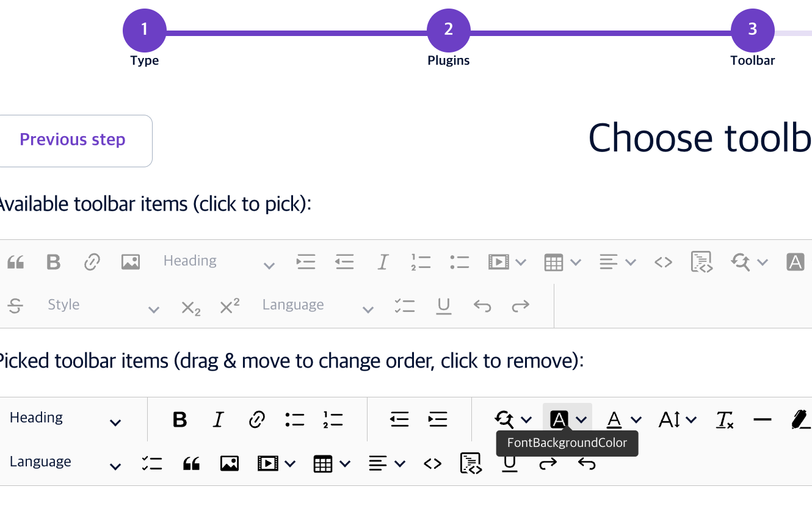812x525 pixels.
Task: Remove FontBackgroundColor from picked items
Action: point(568,419)
